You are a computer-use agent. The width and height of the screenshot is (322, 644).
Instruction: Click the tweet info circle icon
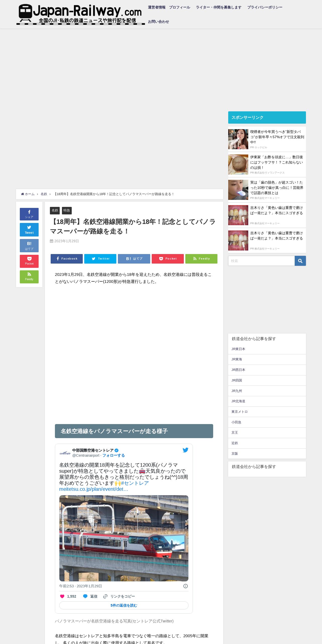click(186, 586)
